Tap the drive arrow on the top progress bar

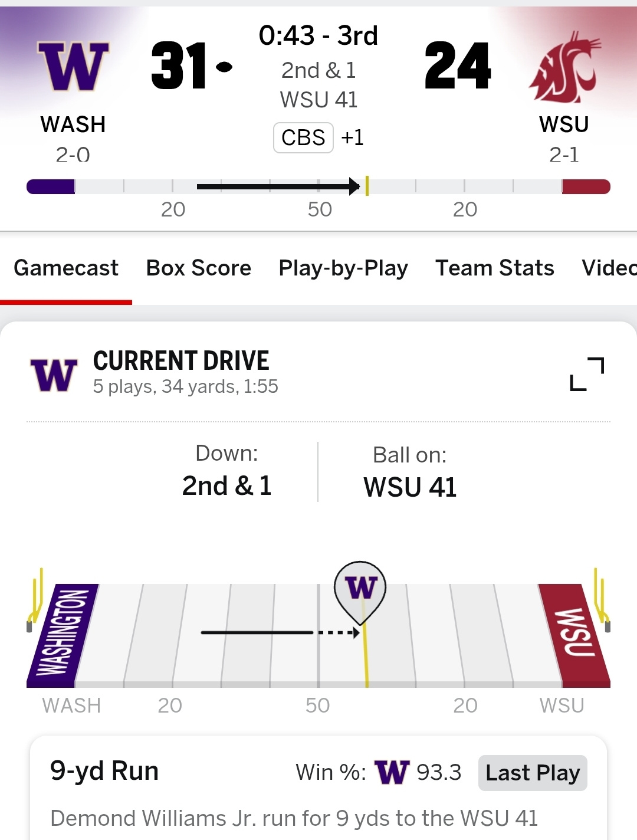pos(277,186)
